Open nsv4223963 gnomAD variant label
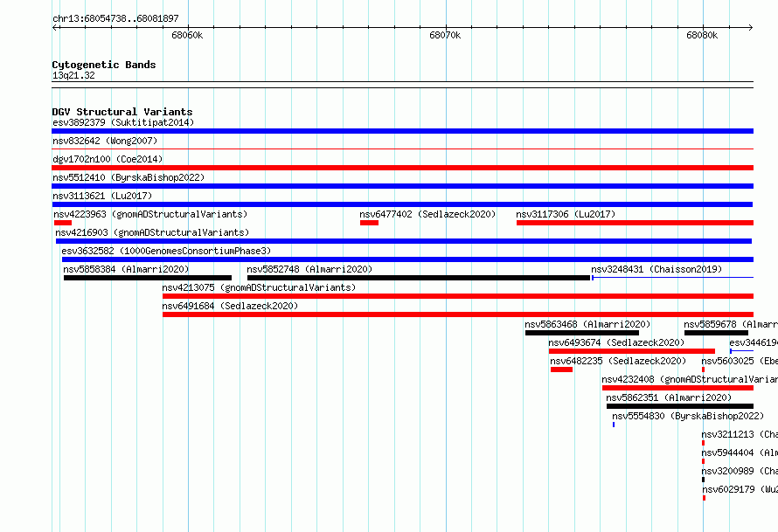 pos(150,214)
